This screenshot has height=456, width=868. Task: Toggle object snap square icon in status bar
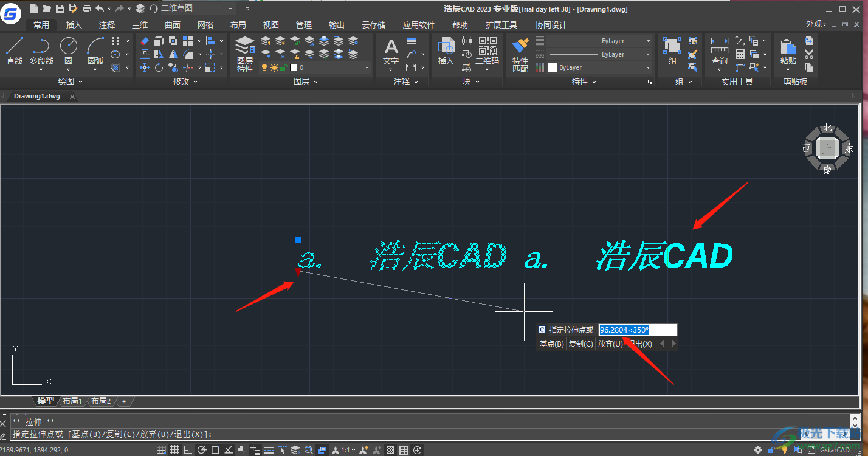(x=215, y=450)
